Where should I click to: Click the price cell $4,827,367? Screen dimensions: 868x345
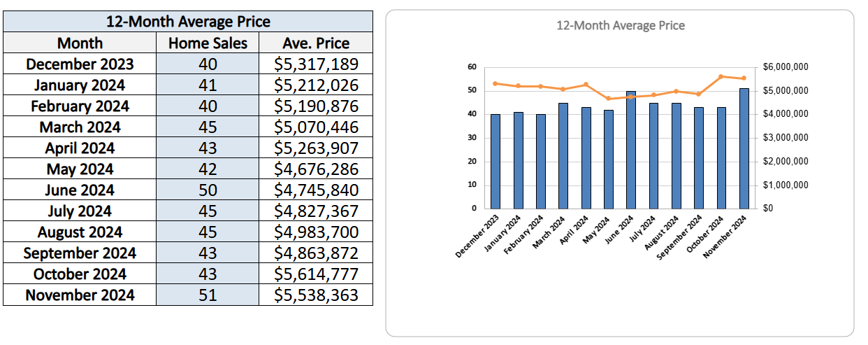[x=316, y=211]
